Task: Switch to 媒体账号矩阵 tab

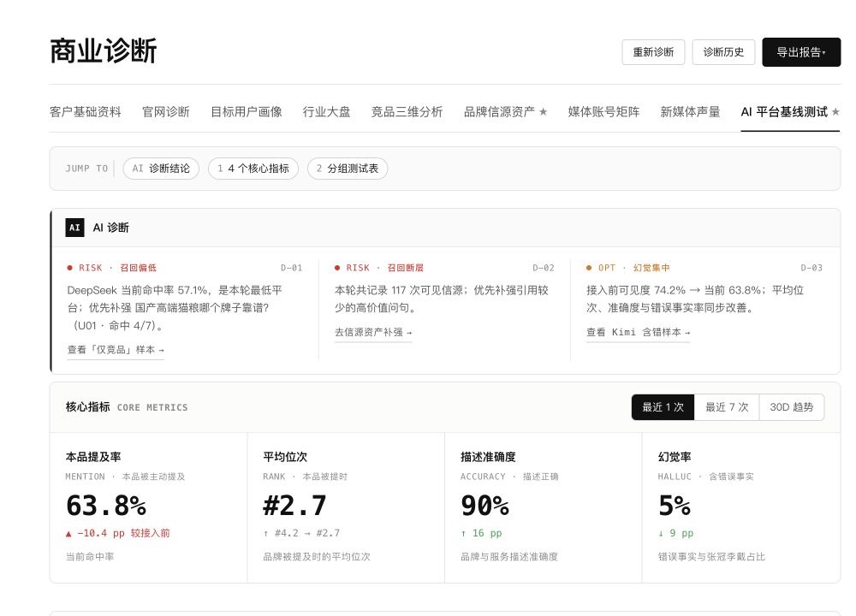Action: click(x=603, y=112)
